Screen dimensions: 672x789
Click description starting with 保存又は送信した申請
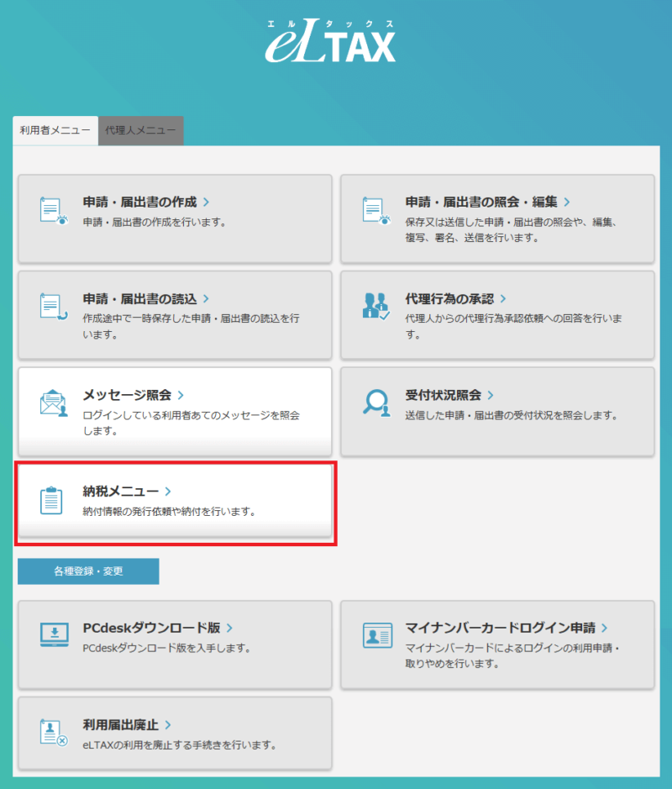click(512, 230)
